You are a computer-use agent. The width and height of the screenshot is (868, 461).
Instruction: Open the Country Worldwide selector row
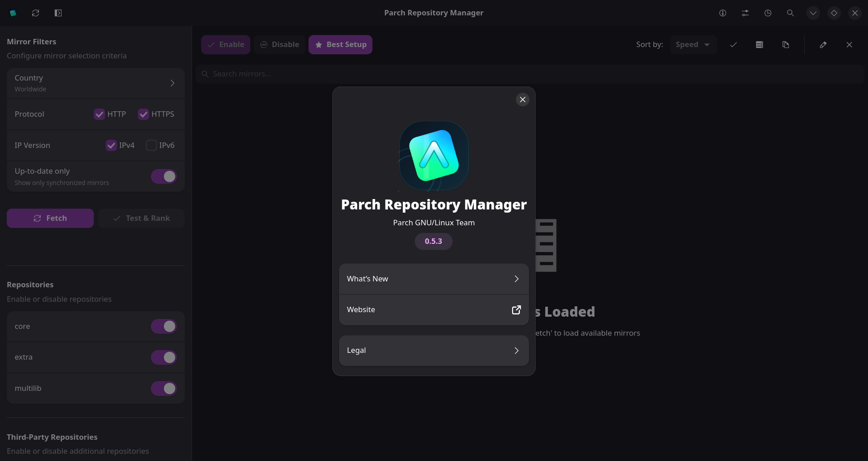[96, 83]
